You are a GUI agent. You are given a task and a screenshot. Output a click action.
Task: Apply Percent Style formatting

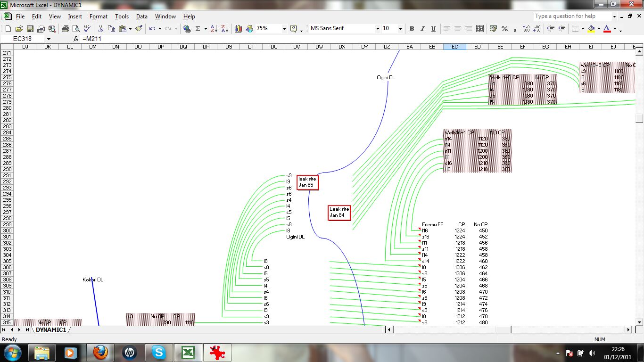(x=504, y=29)
